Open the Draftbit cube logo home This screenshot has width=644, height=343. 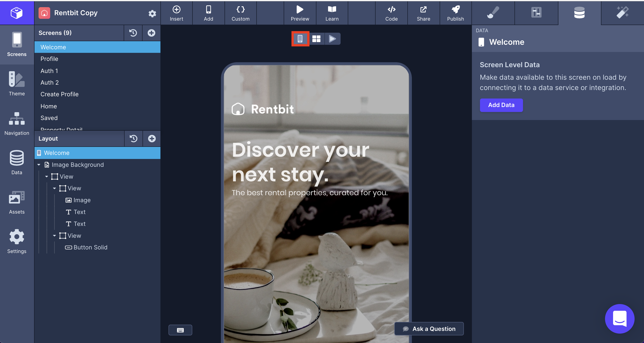[17, 13]
